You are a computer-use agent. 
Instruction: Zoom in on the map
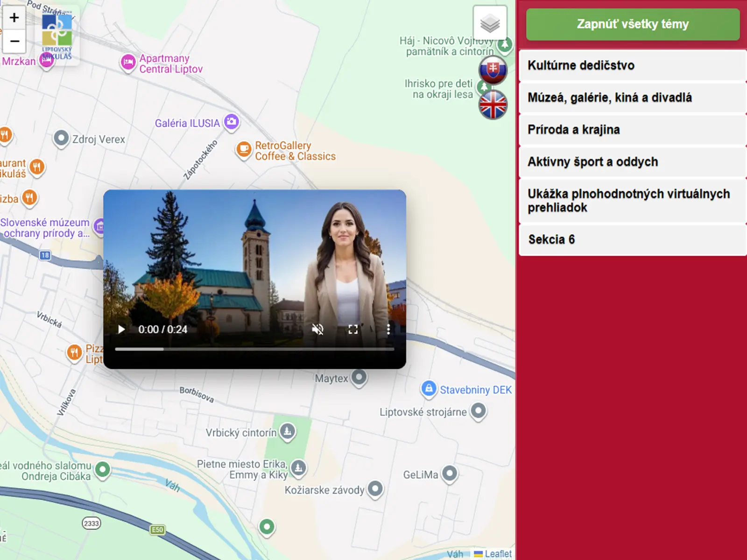tap(14, 18)
